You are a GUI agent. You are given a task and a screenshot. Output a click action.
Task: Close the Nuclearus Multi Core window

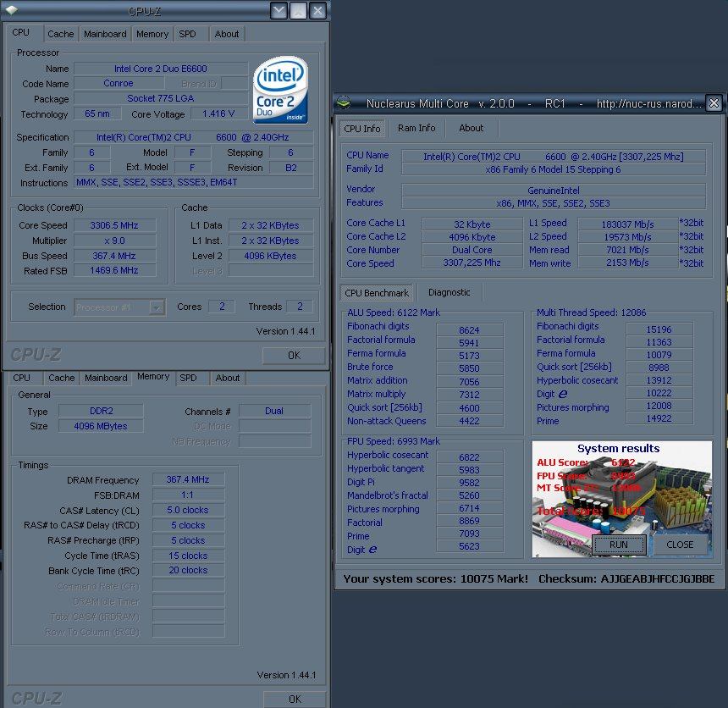pyautogui.click(x=714, y=102)
